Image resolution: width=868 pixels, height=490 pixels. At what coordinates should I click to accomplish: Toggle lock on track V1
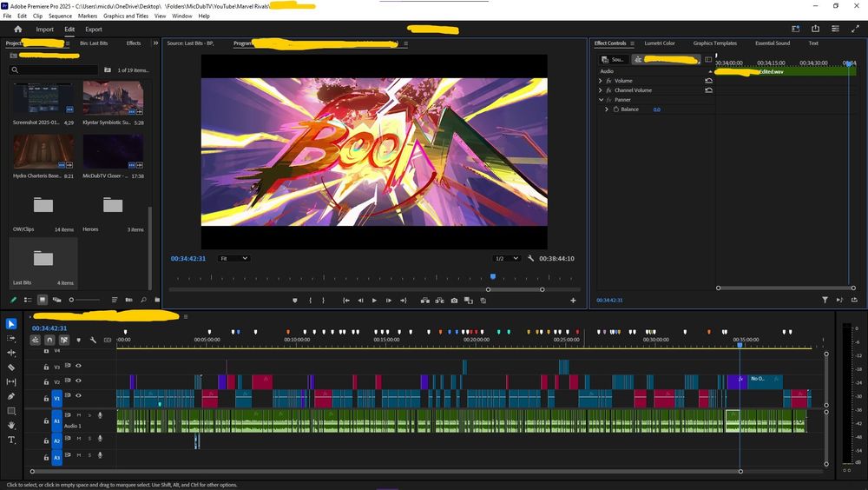(46, 399)
